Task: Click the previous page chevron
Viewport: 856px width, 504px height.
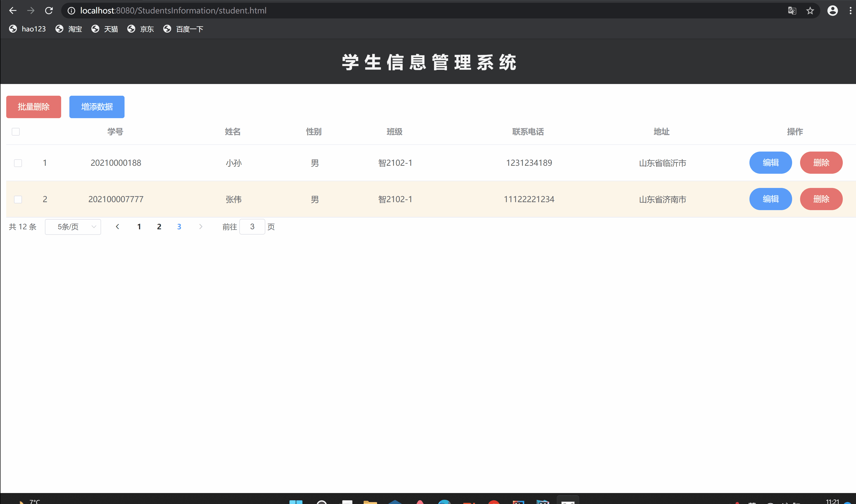Action: (x=117, y=227)
